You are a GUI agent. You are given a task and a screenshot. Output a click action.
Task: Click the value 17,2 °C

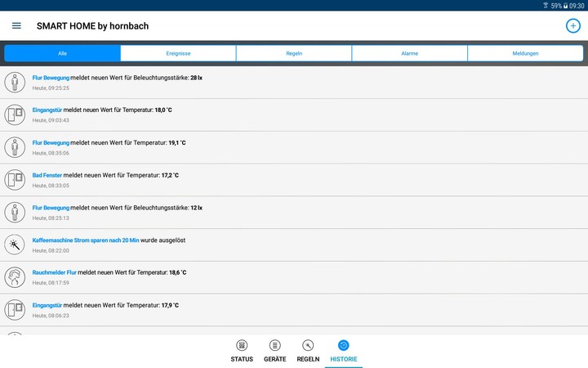170,175
